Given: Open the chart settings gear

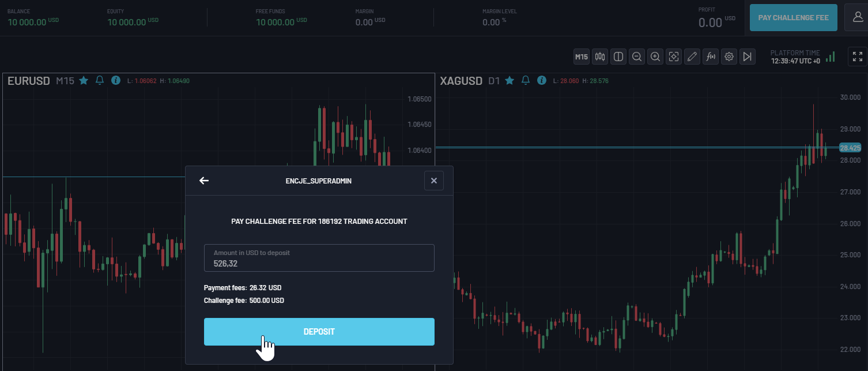Looking at the screenshot, I should 729,57.
